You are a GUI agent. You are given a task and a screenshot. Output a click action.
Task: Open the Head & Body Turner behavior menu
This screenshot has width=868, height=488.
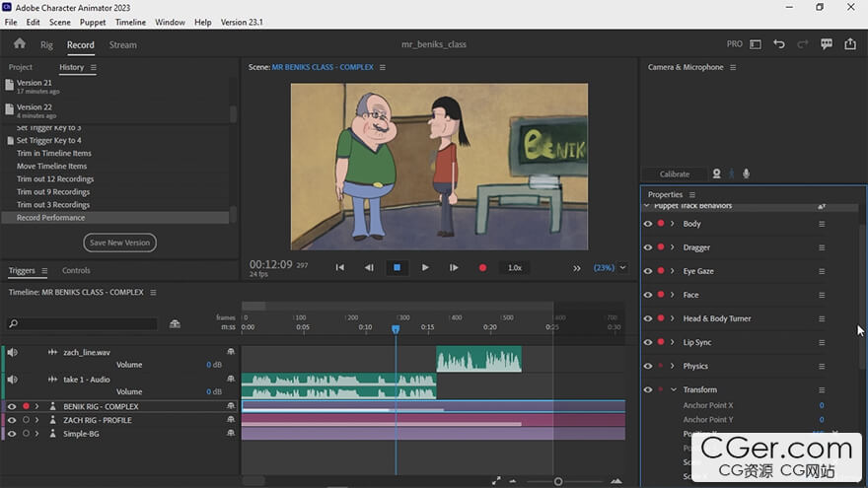coord(822,318)
